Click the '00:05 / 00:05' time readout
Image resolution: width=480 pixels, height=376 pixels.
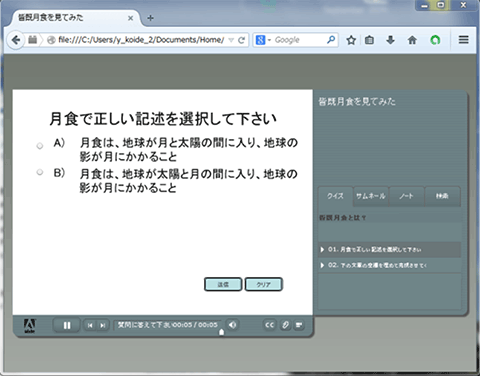click(x=195, y=325)
